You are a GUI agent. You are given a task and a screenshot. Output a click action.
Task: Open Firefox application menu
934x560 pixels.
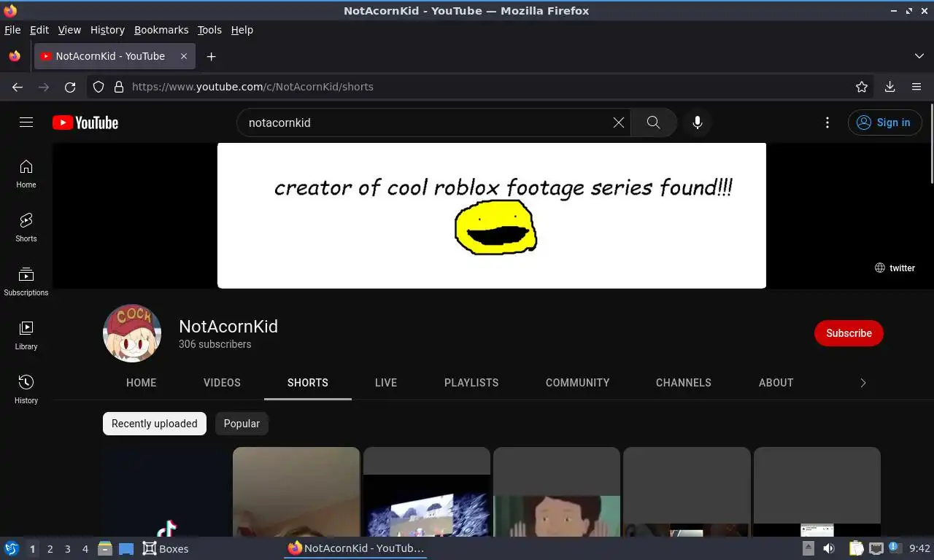click(x=916, y=87)
